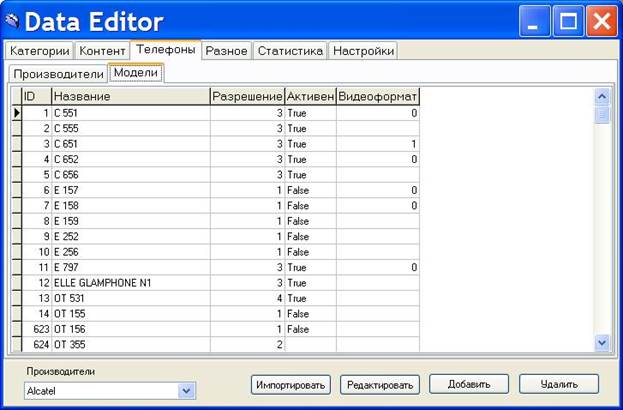
Task: Click the Удалить button
Action: (x=559, y=384)
